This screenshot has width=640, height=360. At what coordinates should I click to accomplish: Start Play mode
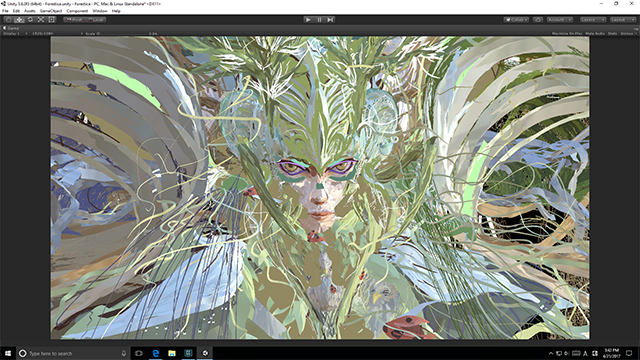pos(308,20)
